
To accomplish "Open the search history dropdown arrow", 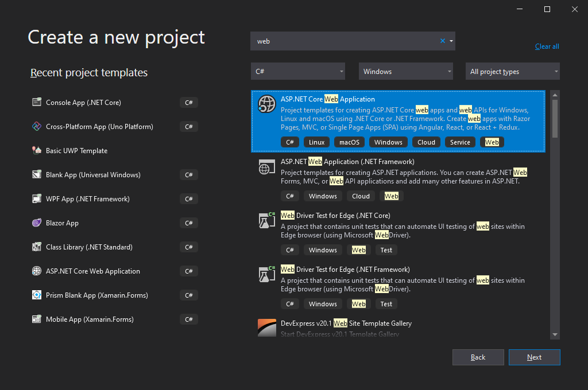I will point(451,41).
